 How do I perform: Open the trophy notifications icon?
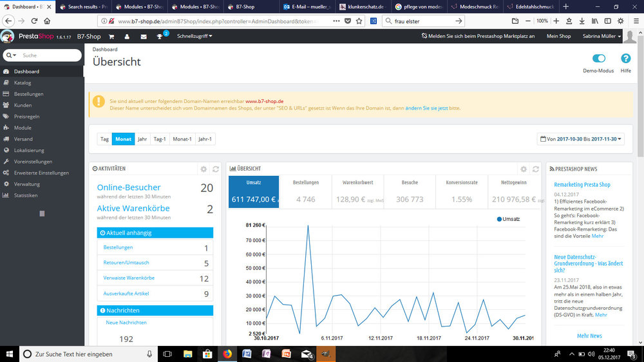pos(160,37)
